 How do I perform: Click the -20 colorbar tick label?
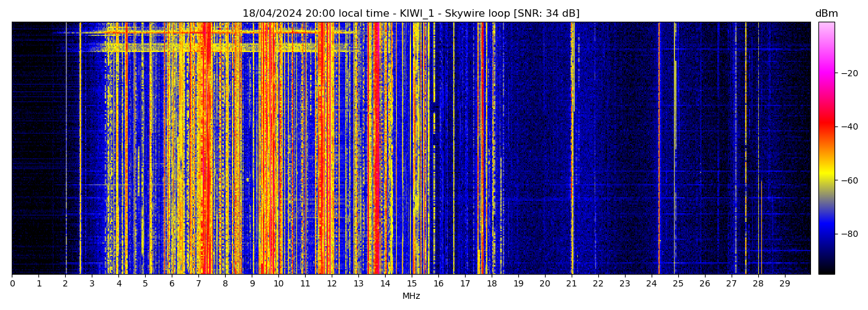(849, 73)
